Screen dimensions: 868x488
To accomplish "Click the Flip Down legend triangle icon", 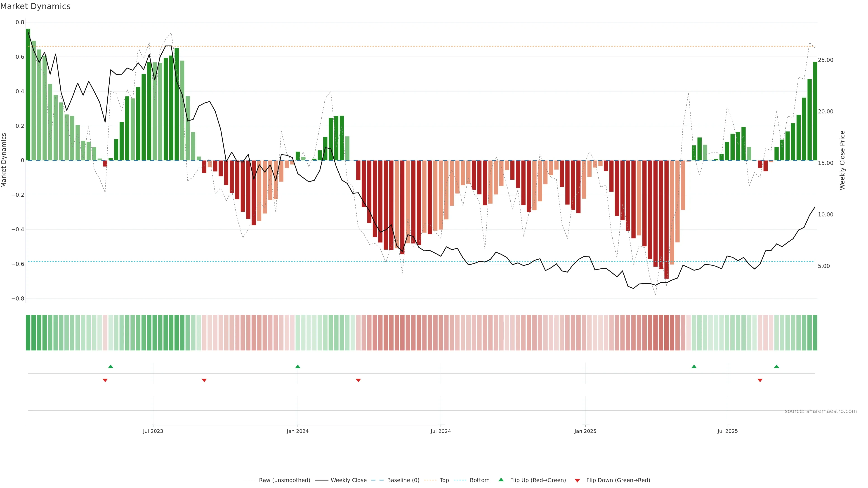I will coord(577,480).
